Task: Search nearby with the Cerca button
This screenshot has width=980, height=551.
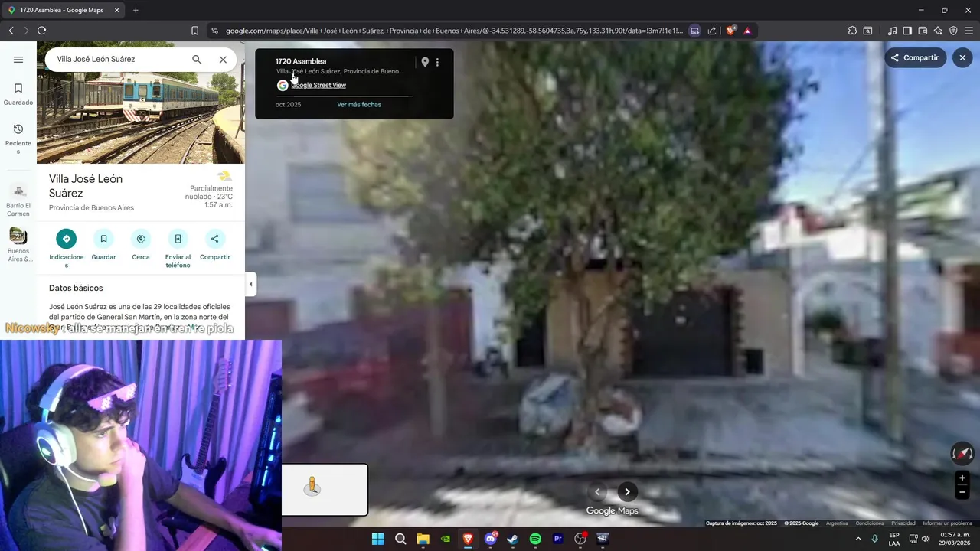Action: 141,246
